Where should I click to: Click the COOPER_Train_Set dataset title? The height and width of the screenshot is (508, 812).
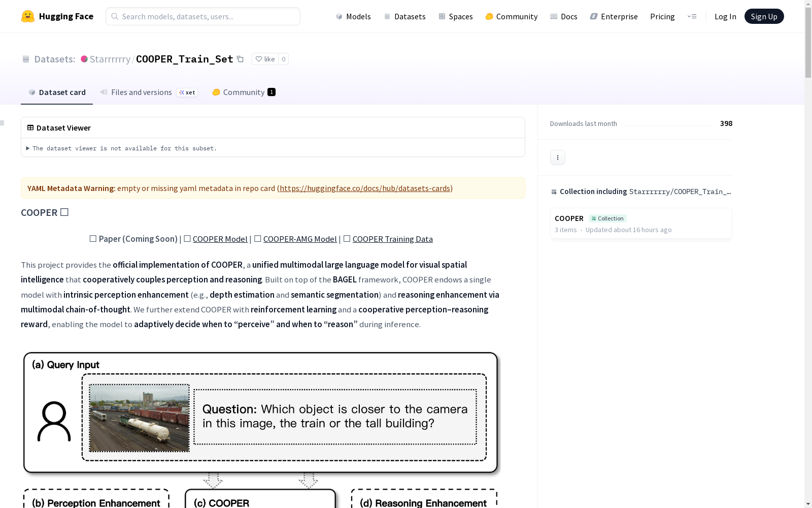(x=185, y=59)
